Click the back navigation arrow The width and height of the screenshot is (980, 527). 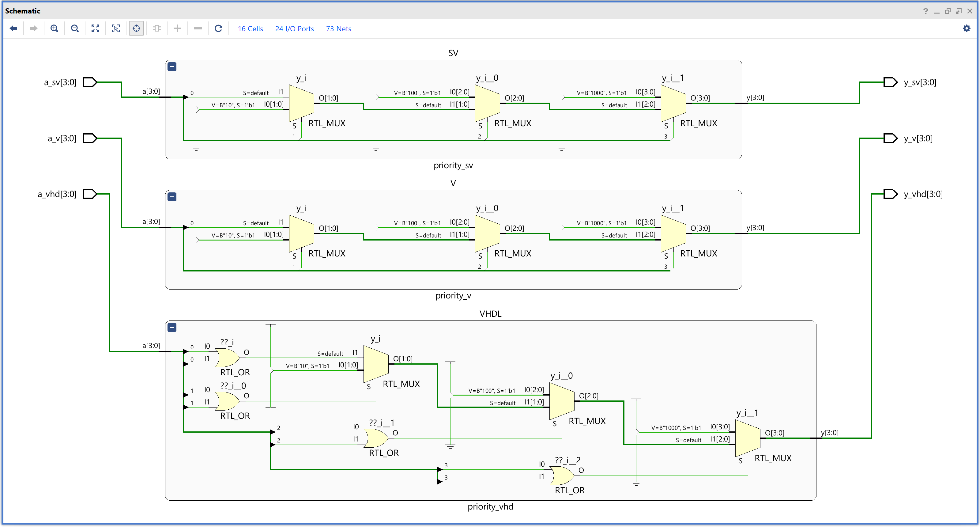click(14, 28)
